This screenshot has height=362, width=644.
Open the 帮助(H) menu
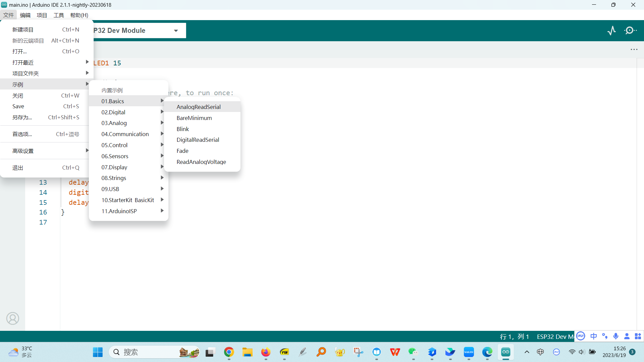coord(79,15)
